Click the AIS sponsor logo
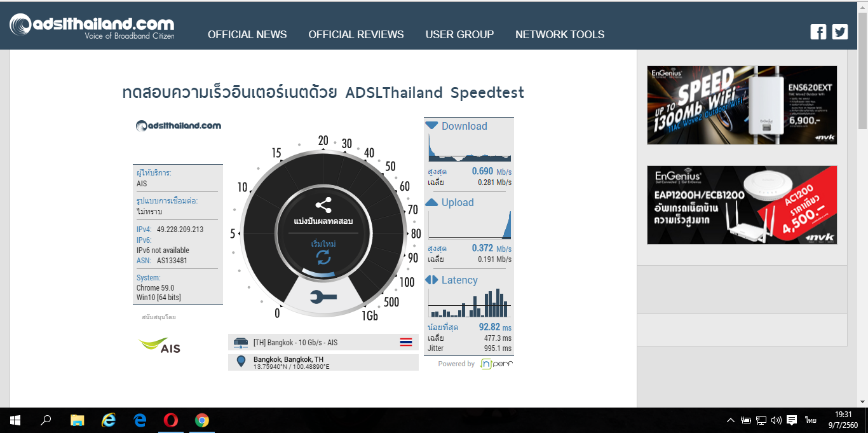This screenshot has width=868, height=433. coord(159,345)
